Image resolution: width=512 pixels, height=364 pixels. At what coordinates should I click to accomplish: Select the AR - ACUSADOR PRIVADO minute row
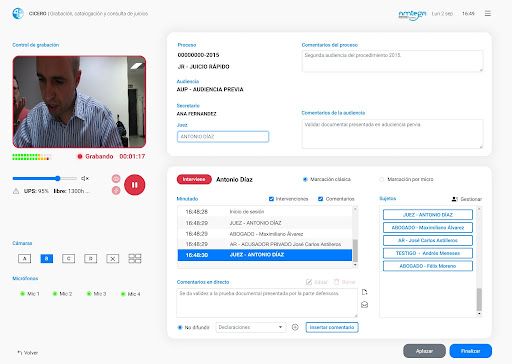265,244
